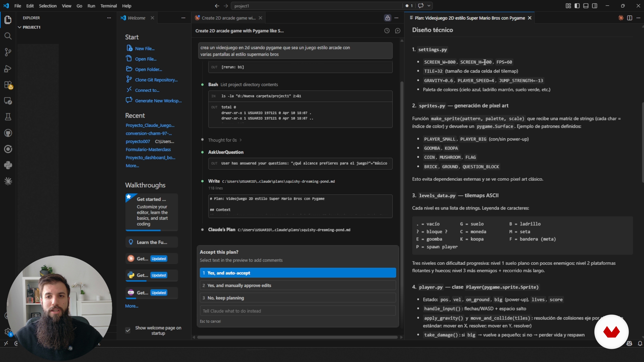Open recent project Formulario-Masterclass
Screen dimensions: 644x362
[148, 149]
